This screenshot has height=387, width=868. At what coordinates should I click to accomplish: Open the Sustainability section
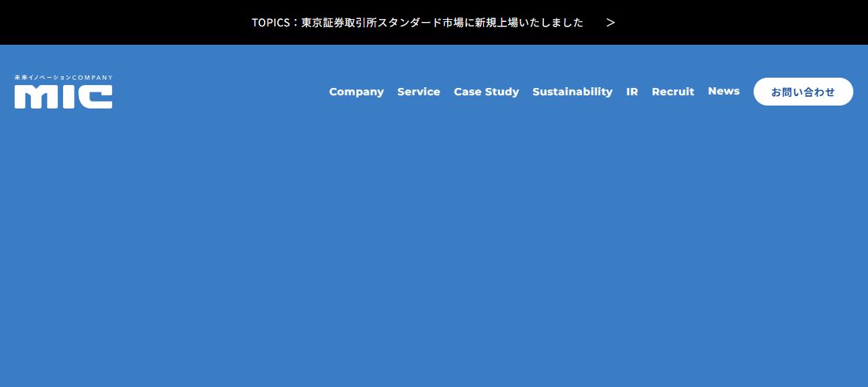573,92
